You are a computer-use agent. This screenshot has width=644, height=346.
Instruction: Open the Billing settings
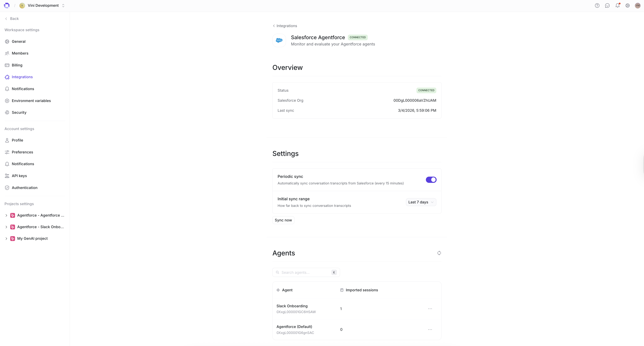point(17,65)
